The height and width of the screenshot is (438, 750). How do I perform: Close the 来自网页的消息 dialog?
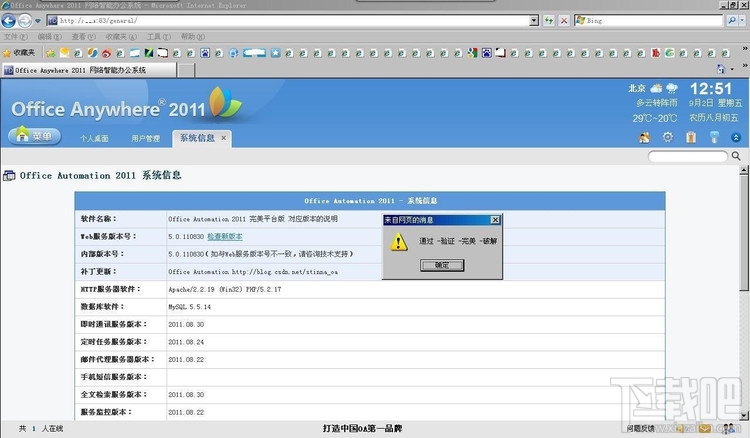tap(495, 219)
